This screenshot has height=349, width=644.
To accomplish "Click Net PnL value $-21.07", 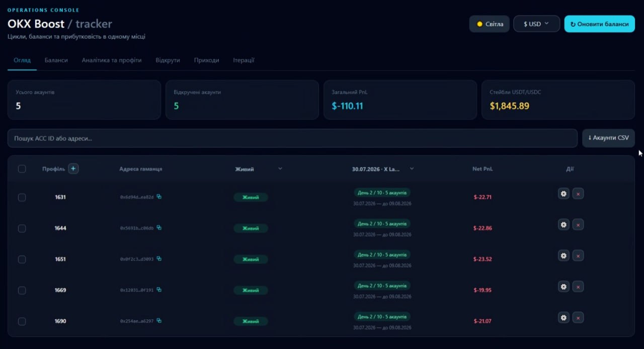I will pyautogui.click(x=482, y=321).
